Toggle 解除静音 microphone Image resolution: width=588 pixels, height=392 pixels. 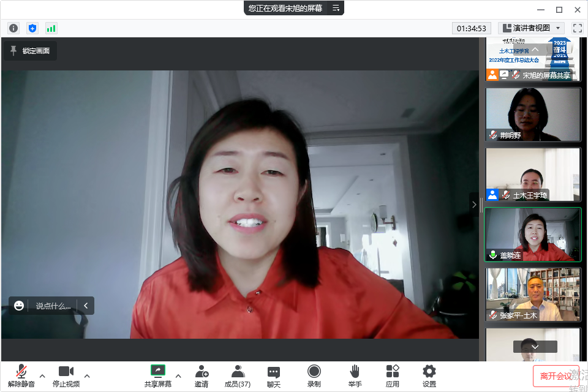(21, 375)
